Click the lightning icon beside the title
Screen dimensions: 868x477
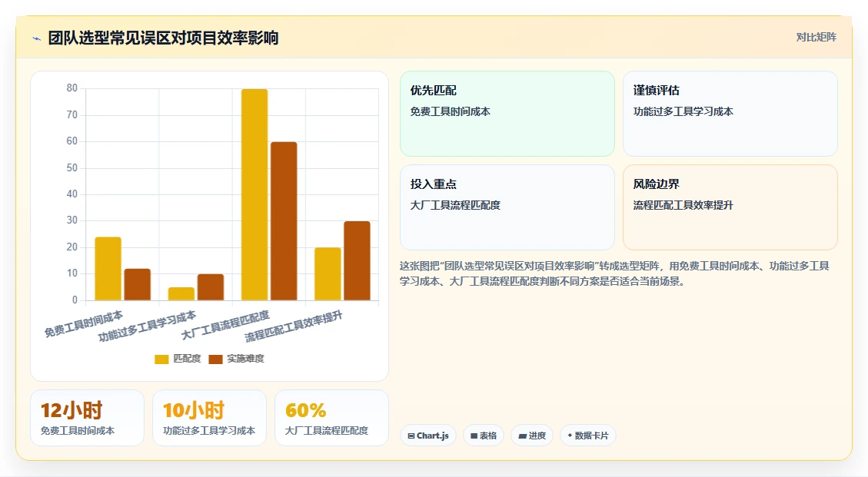point(37,38)
